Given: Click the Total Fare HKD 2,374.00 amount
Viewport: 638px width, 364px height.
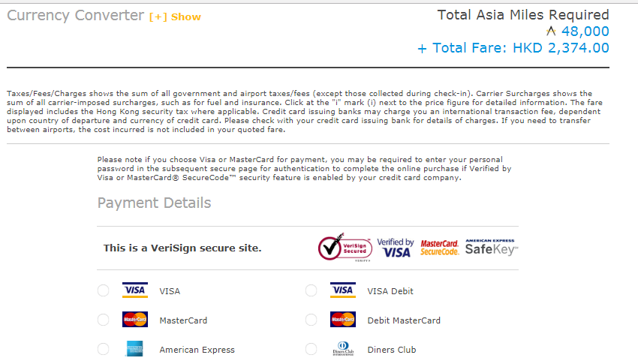Looking at the screenshot, I should point(560,48).
